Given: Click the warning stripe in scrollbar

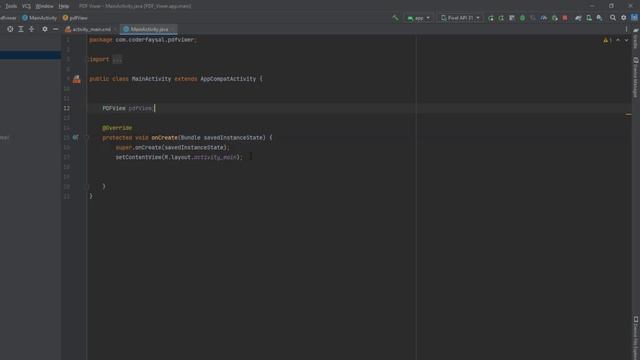Looking at the screenshot, I should 628,115.
